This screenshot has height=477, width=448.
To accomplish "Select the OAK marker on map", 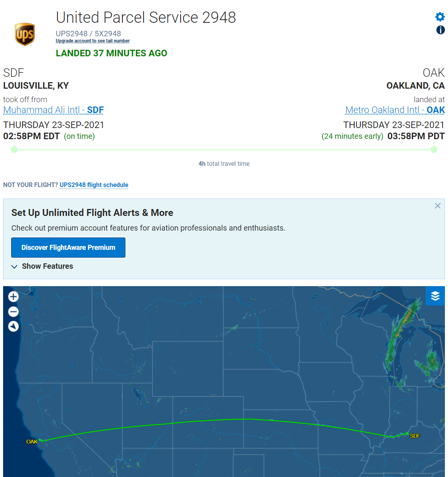I will pos(32,442).
